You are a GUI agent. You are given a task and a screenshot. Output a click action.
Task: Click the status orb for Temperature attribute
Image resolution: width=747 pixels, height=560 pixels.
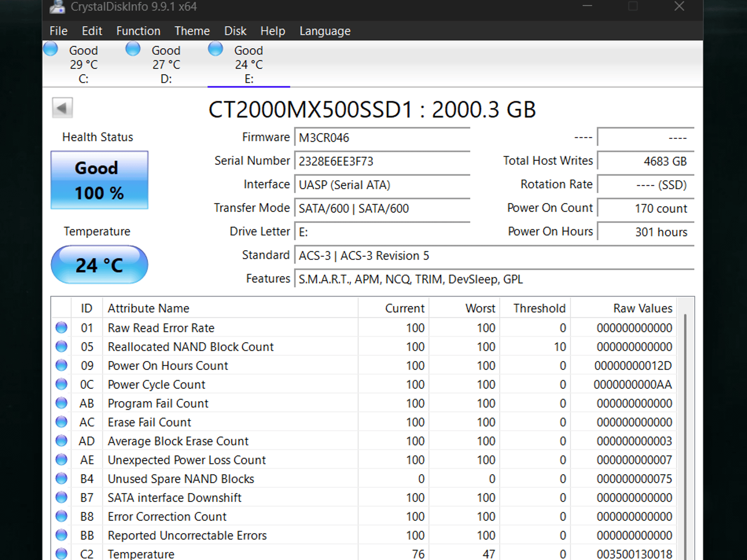61,553
